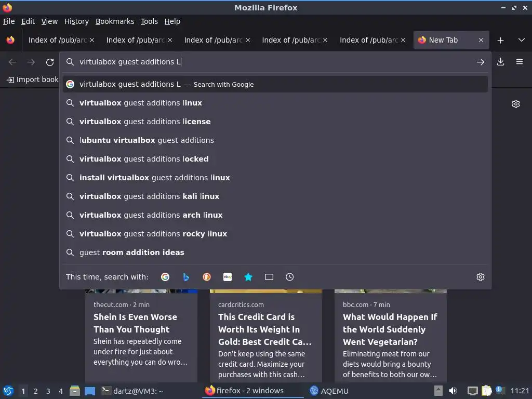Choose suggestion 'virtualbox guest additions locked'
This screenshot has height=399, width=532.
coord(275,159)
